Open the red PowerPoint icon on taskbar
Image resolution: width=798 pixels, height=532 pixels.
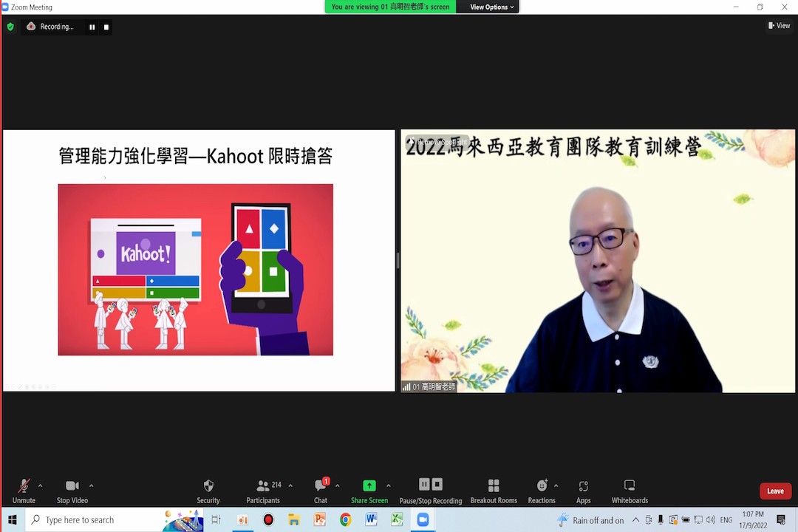pos(320,519)
